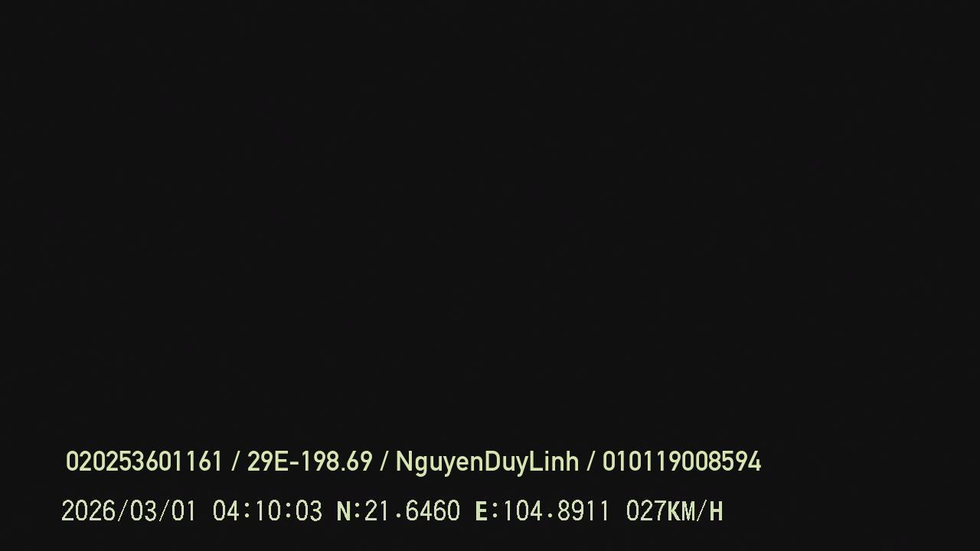Click the slash after NguyenDuyLinh

point(591,461)
